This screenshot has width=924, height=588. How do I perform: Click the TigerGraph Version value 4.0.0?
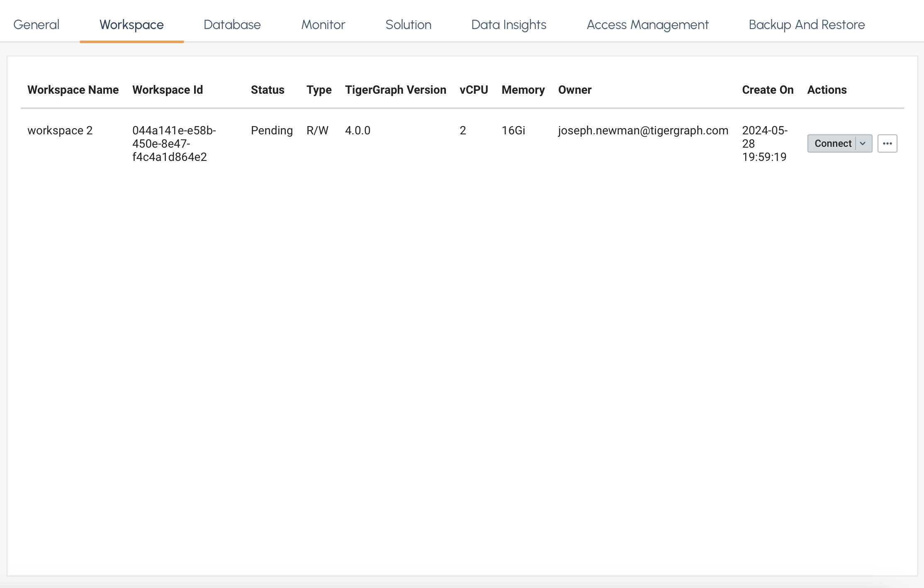pyautogui.click(x=358, y=130)
